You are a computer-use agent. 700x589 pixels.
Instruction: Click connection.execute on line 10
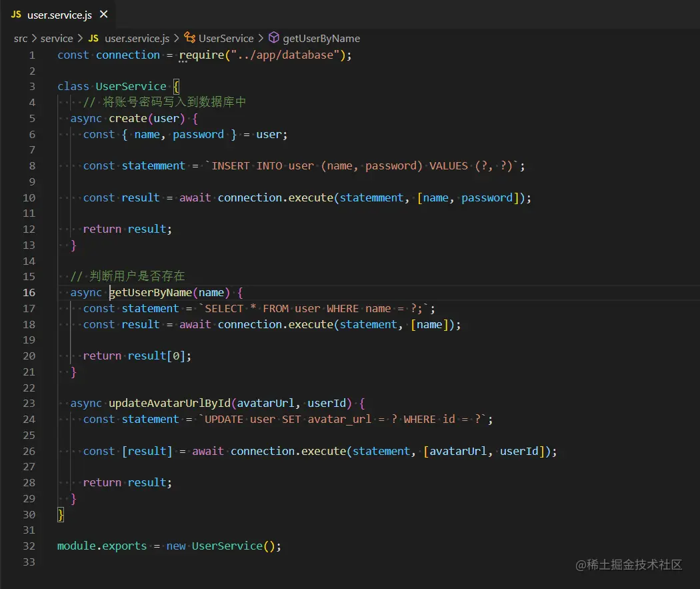point(275,197)
